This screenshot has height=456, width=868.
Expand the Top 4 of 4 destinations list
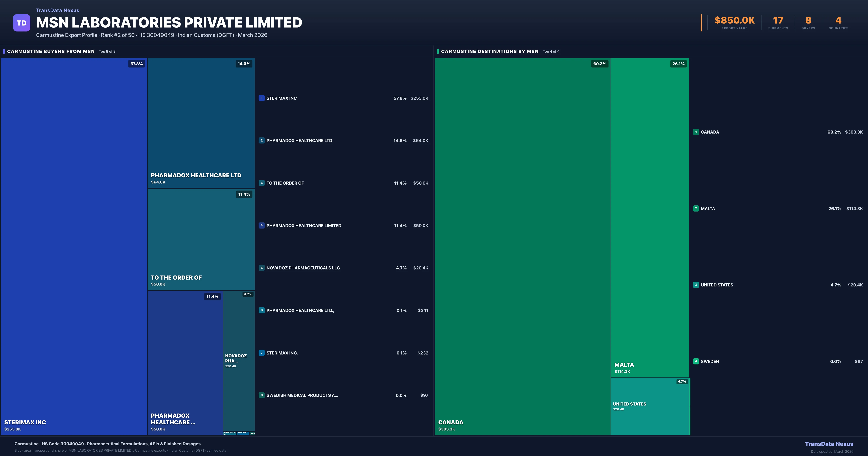551,51
